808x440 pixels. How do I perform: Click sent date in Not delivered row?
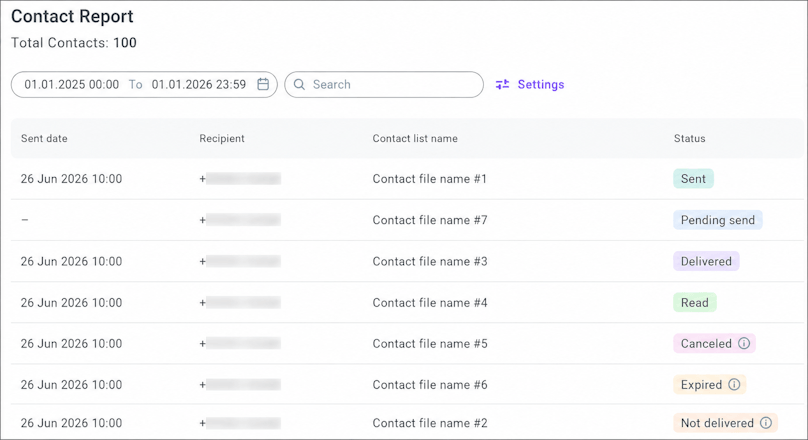pyautogui.click(x=72, y=423)
